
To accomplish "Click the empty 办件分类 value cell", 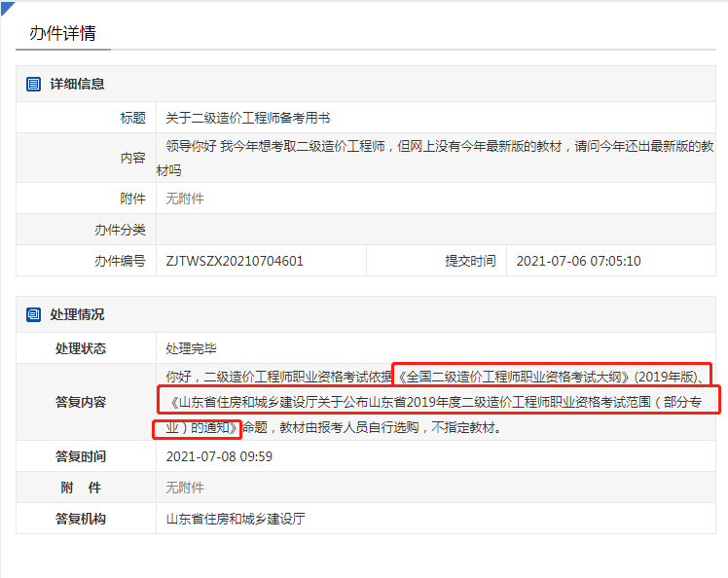I will pyautogui.click(x=438, y=230).
